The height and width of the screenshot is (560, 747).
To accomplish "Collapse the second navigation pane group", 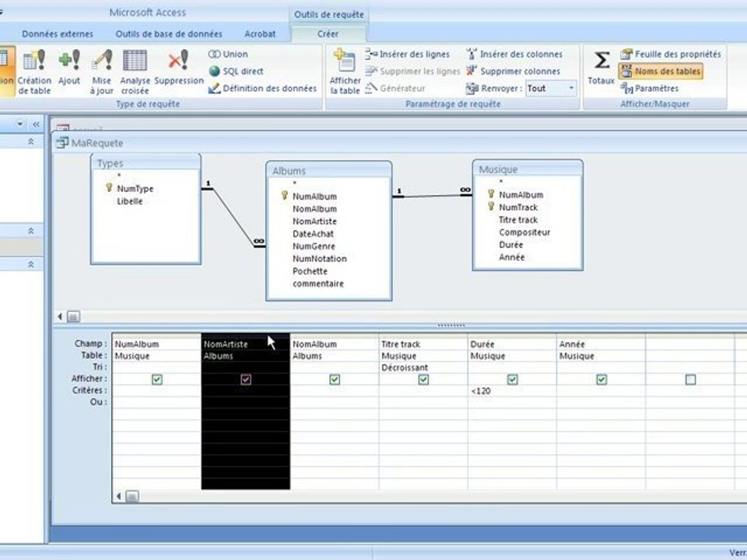I will pyautogui.click(x=31, y=231).
